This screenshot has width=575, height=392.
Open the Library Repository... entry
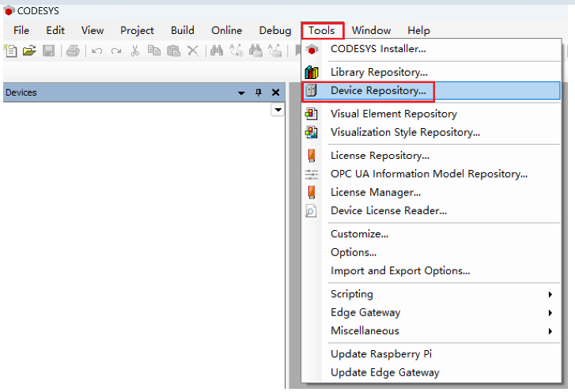(x=379, y=72)
